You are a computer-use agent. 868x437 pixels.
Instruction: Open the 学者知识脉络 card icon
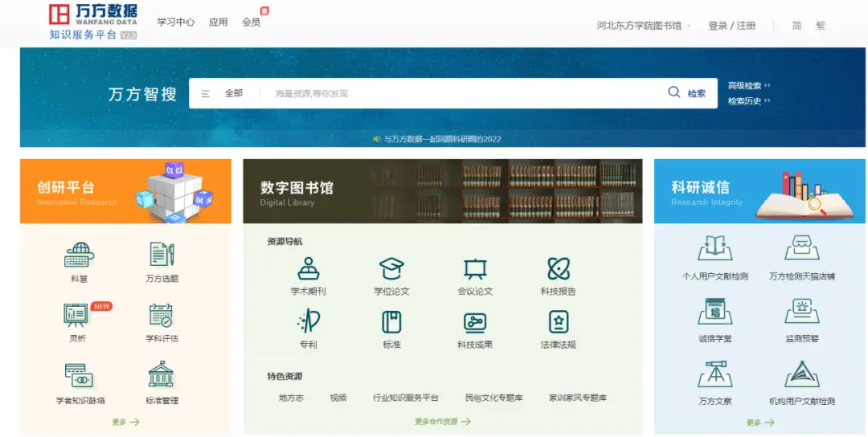click(79, 375)
